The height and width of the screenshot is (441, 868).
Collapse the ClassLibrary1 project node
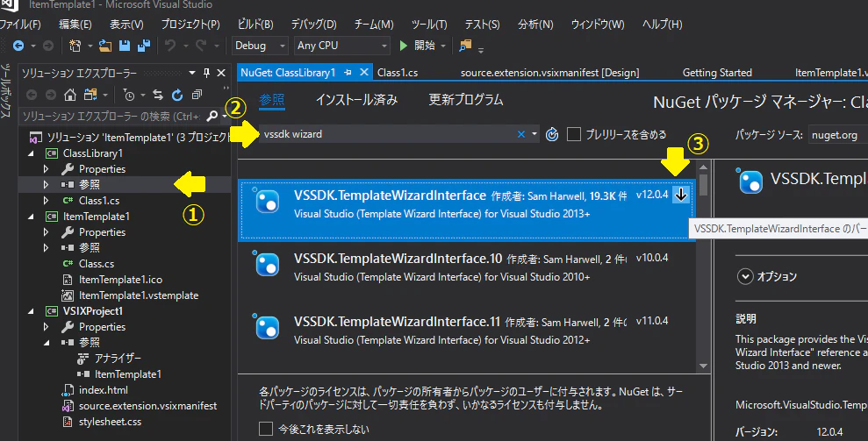point(31,153)
